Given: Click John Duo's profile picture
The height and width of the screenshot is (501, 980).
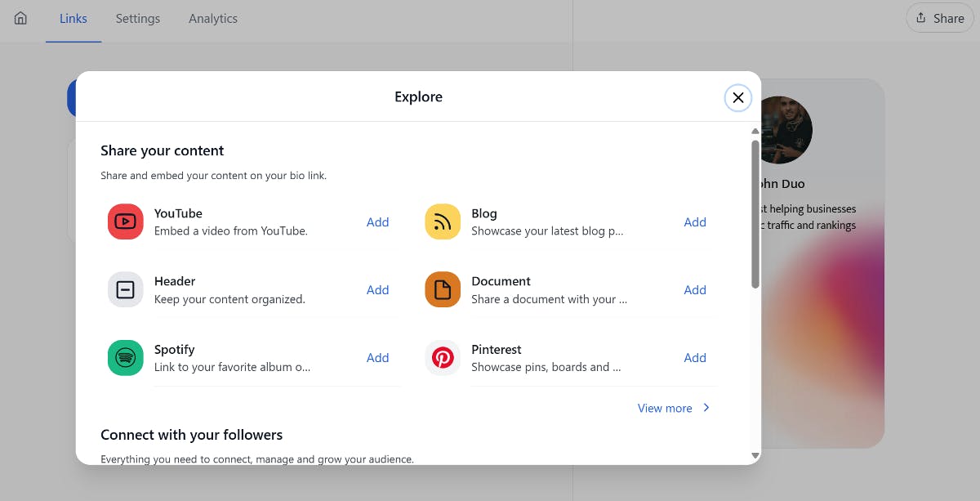Looking at the screenshot, I should pos(782,129).
